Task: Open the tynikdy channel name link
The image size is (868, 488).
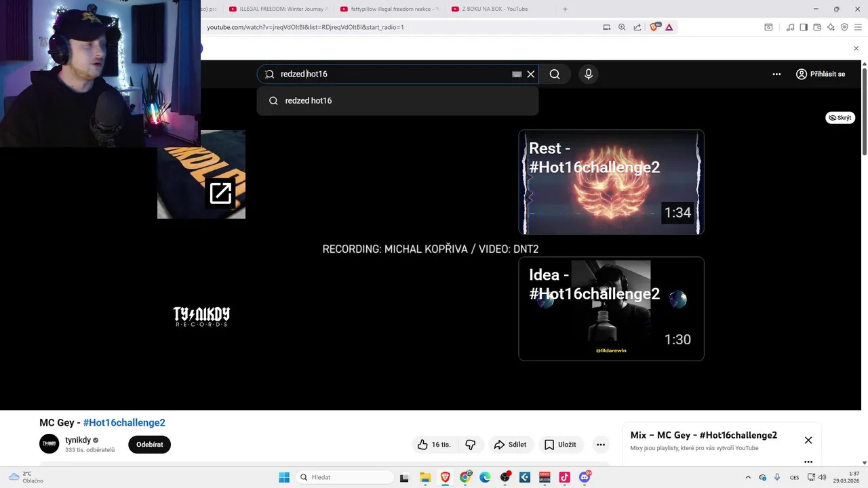Action: click(x=78, y=440)
